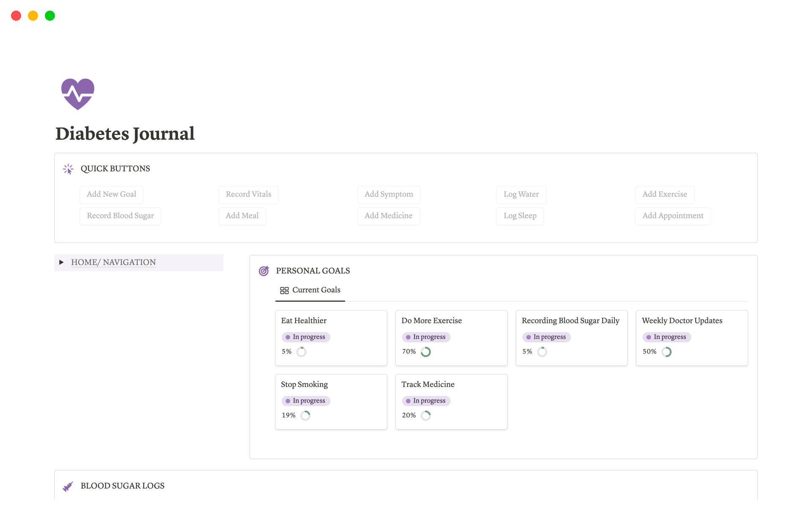Click the target icon beside PERSONAL GOALS
The height and width of the screenshot is (508, 812).
point(263,271)
